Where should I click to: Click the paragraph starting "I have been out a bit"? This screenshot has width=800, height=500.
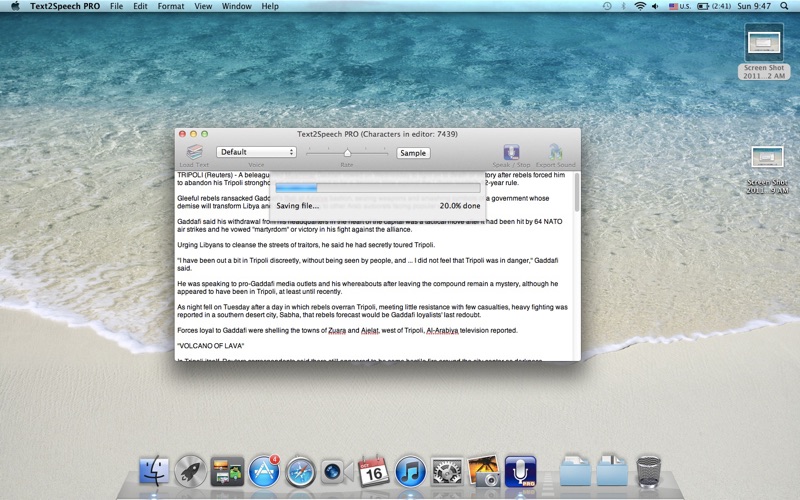point(367,264)
